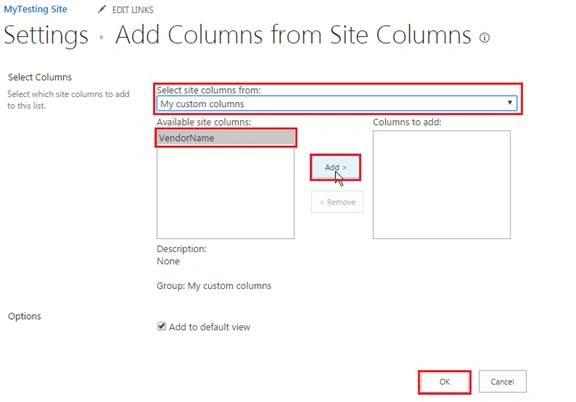Open the MyTesting Site link
The height and width of the screenshot is (402, 576).
pos(35,9)
